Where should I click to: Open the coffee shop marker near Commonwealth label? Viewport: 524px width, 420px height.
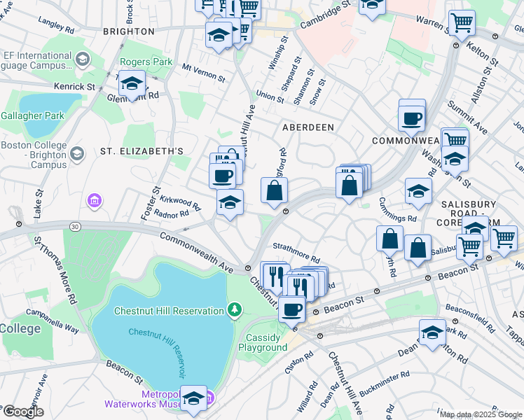[x=411, y=118]
